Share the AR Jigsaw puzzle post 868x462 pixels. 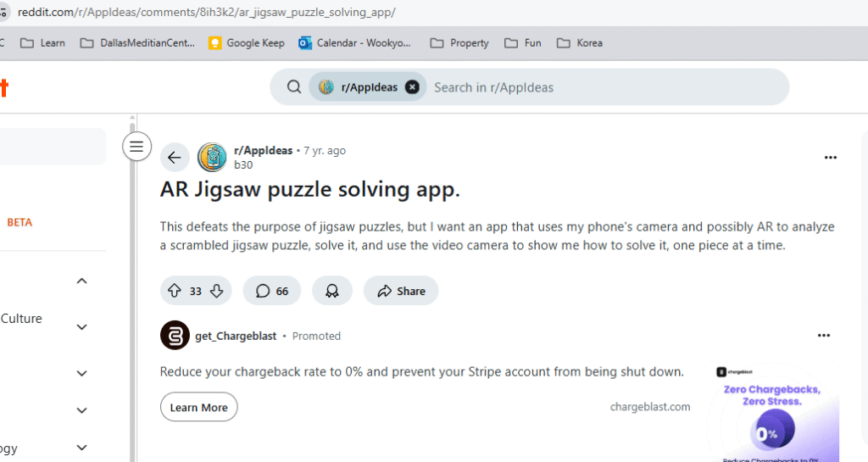[401, 291]
